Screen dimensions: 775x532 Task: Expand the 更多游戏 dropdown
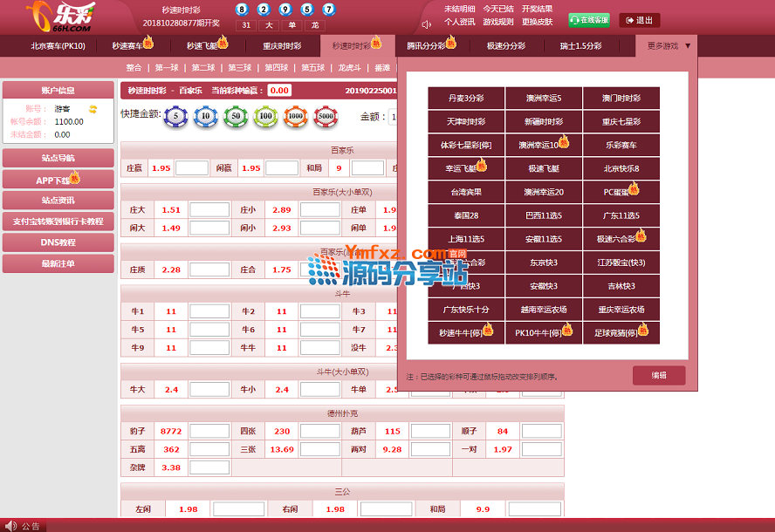669,45
